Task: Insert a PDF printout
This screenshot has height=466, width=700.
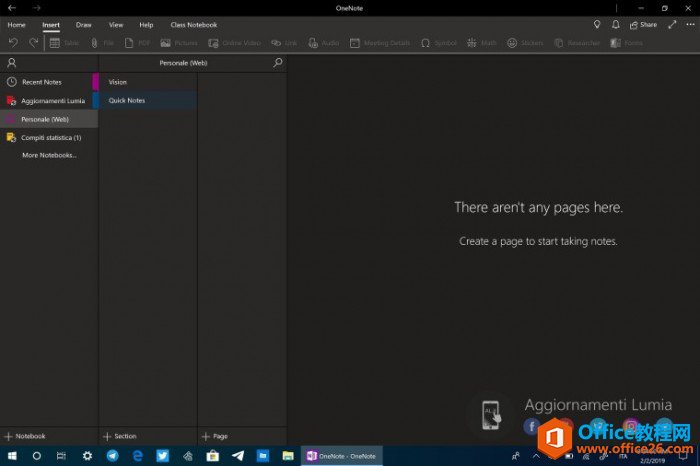Action: click(137, 43)
